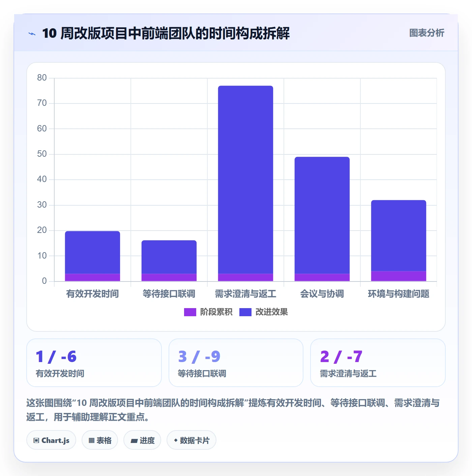Image resolution: width=472 pixels, height=476 pixels.
Task: Toggle the 改进效果 legend series
Action: tap(264, 312)
